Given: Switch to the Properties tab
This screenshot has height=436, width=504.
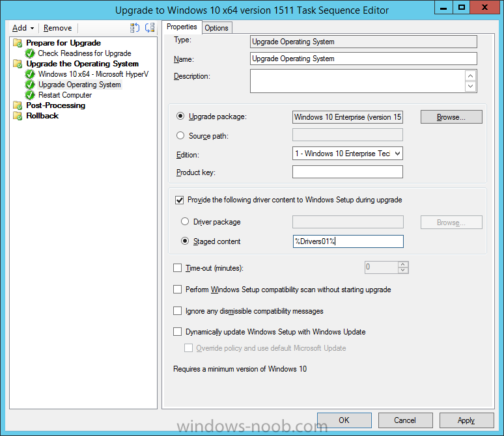Looking at the screenshot, I should 182,27.
